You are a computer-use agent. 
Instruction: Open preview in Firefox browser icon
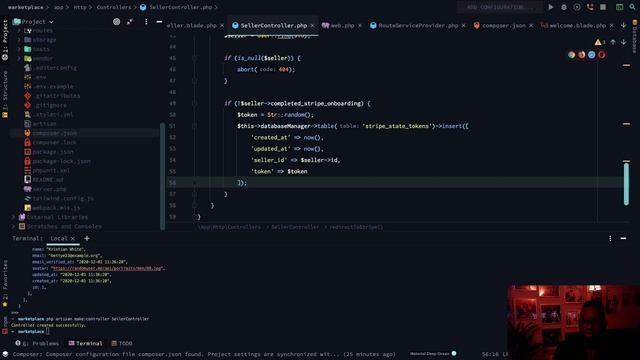[582, 55]
